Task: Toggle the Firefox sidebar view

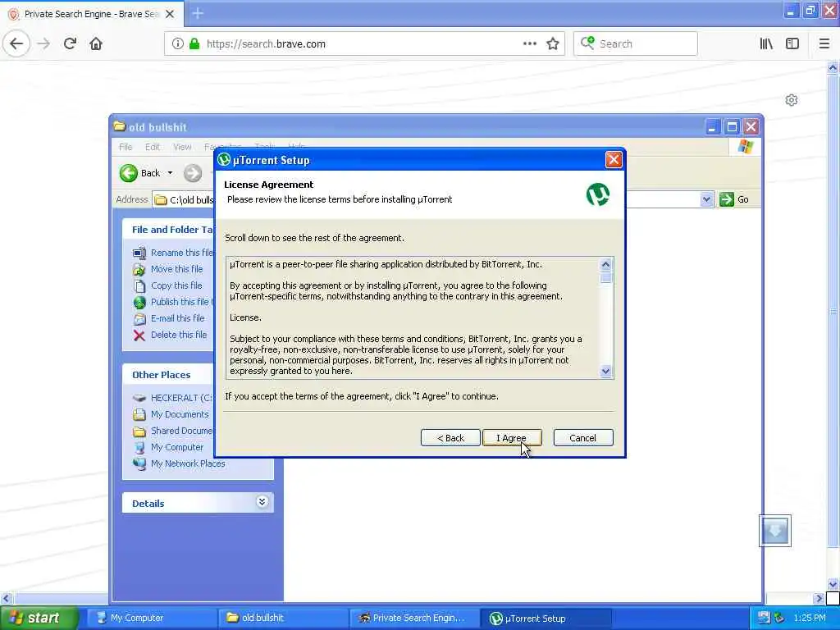Action: 792,44
